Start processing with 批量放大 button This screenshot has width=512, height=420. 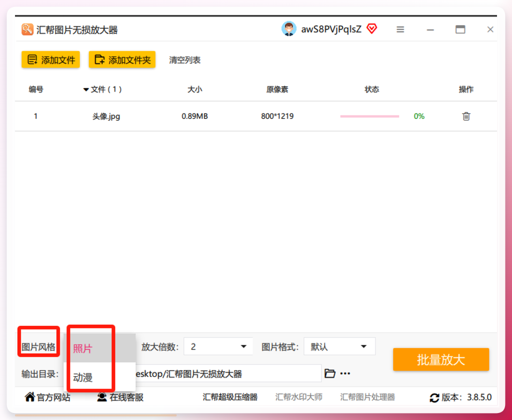pyautogui.click(x=441, y=360)
